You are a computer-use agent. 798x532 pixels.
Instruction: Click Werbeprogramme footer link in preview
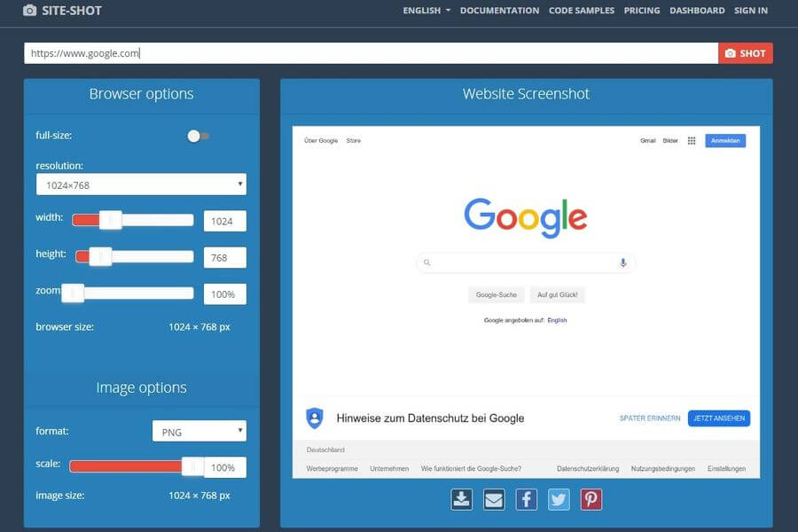[x=332, y=468]
